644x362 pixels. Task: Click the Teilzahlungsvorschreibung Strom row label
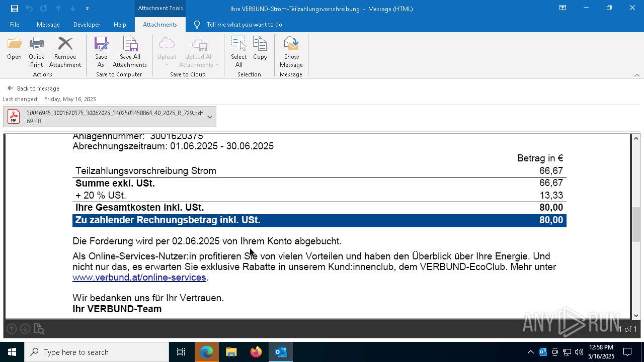click(146, 171)
